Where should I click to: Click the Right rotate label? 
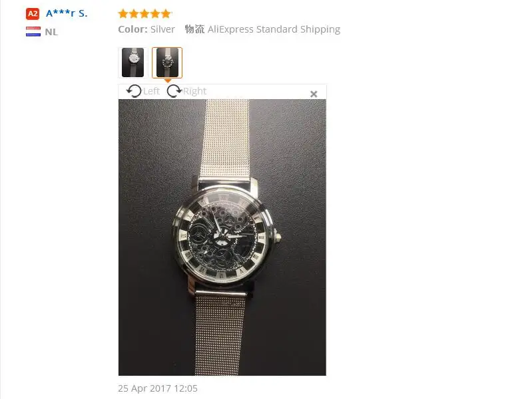194,91
